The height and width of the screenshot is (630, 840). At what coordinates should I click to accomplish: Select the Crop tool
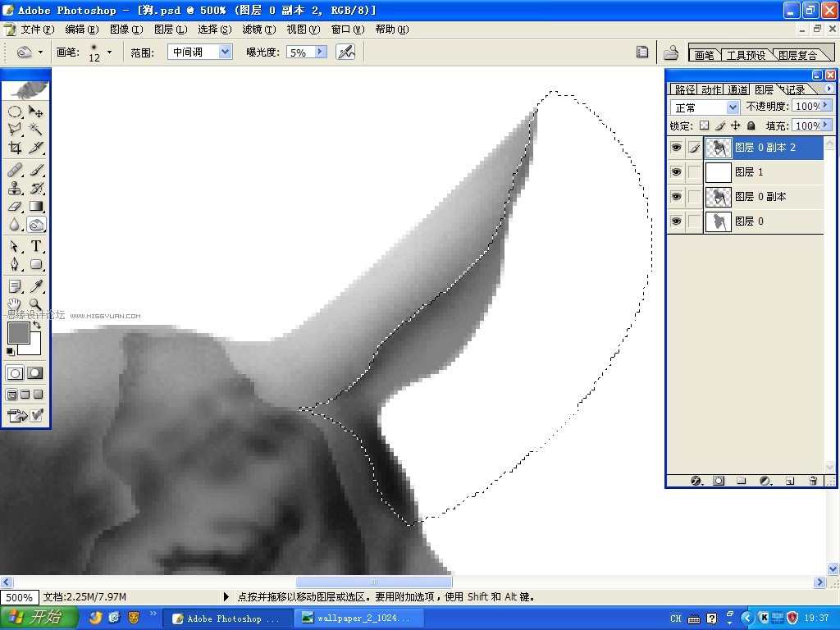point(15,148)
